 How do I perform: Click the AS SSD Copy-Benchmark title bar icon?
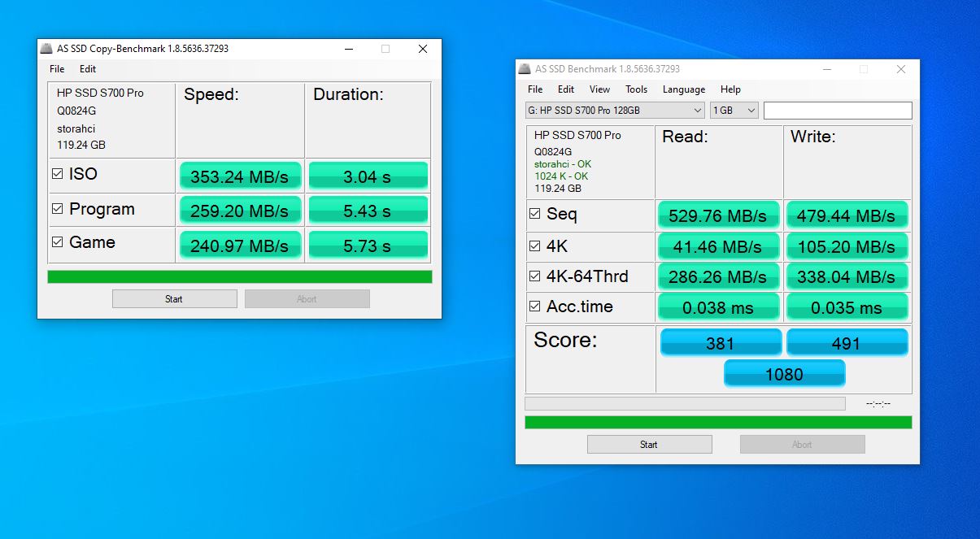[x=47, y=49]
